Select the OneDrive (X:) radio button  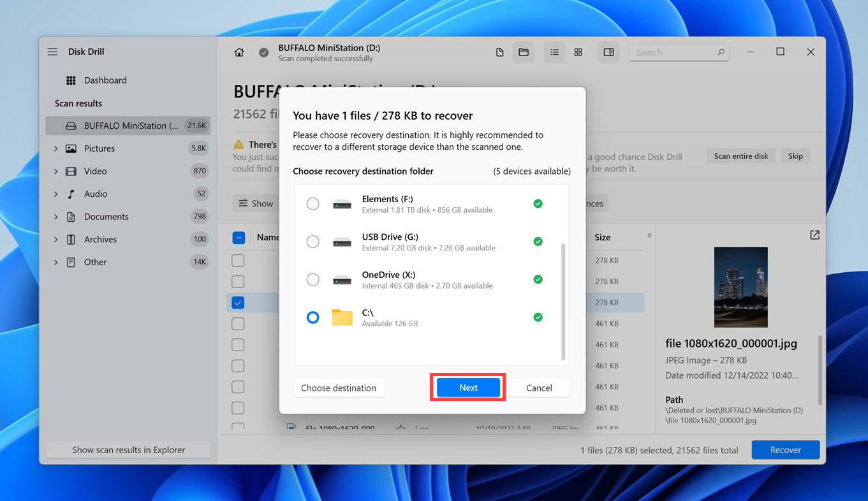pyautogui.click(x=313, y=279)
